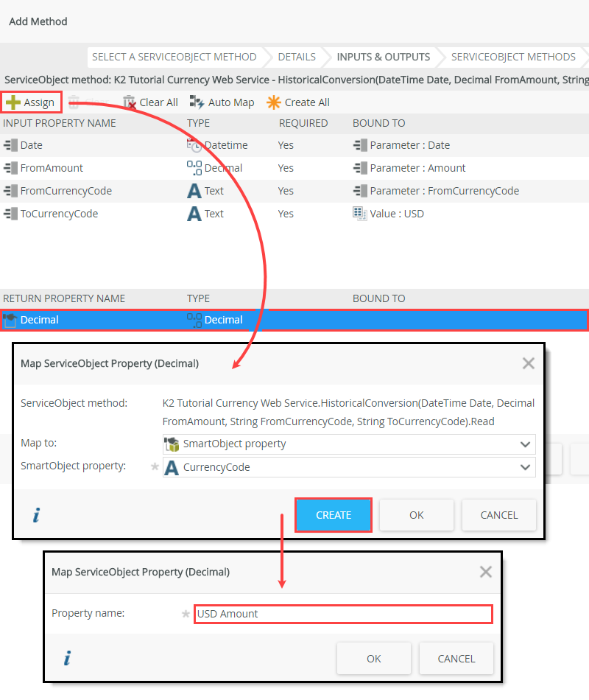Click the CurrencyCode text type icon
This screenshot has height=700, width=589.
172,467
